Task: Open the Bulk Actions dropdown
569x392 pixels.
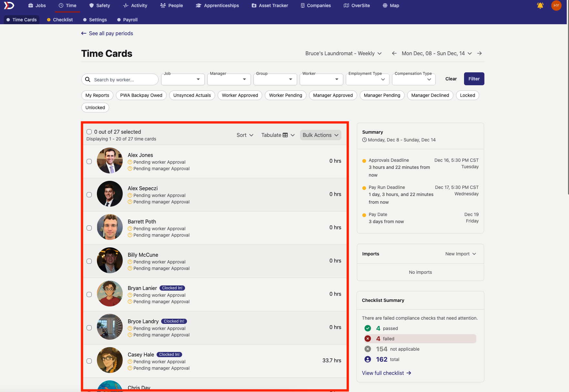Action: tap(321, 135)
